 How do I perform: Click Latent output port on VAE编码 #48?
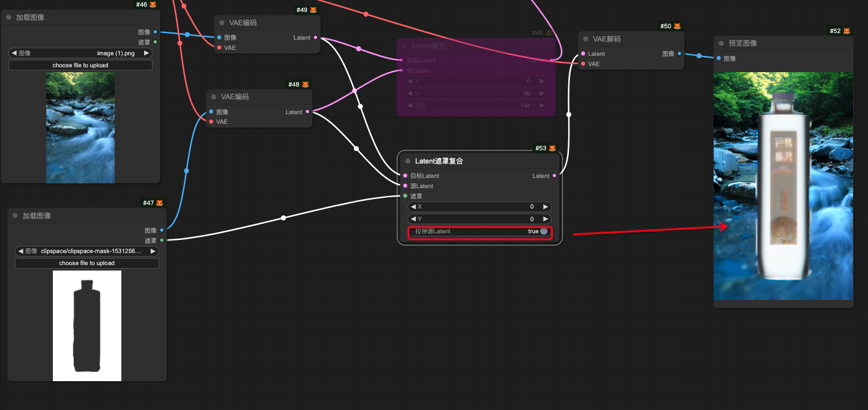point(308,112)
